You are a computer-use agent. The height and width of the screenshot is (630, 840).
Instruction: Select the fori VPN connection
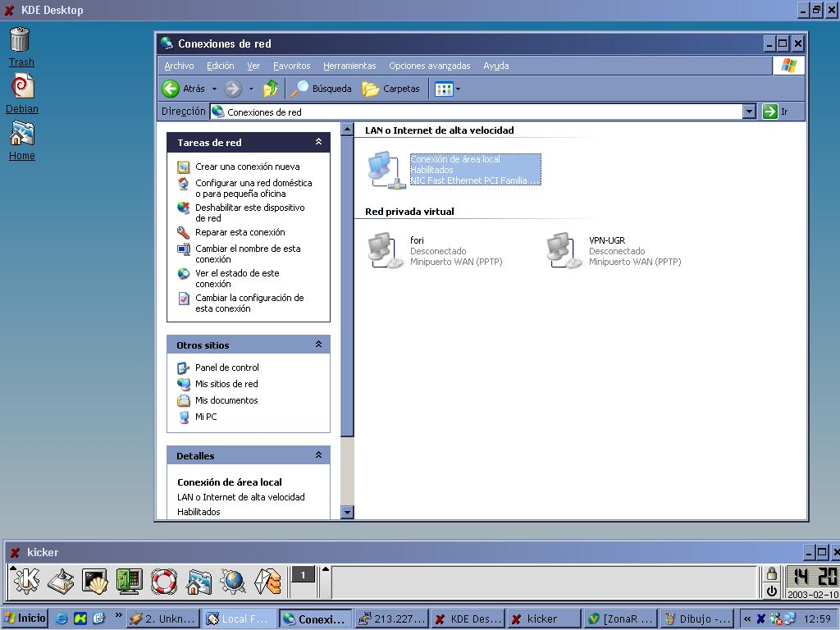[435, 251]
